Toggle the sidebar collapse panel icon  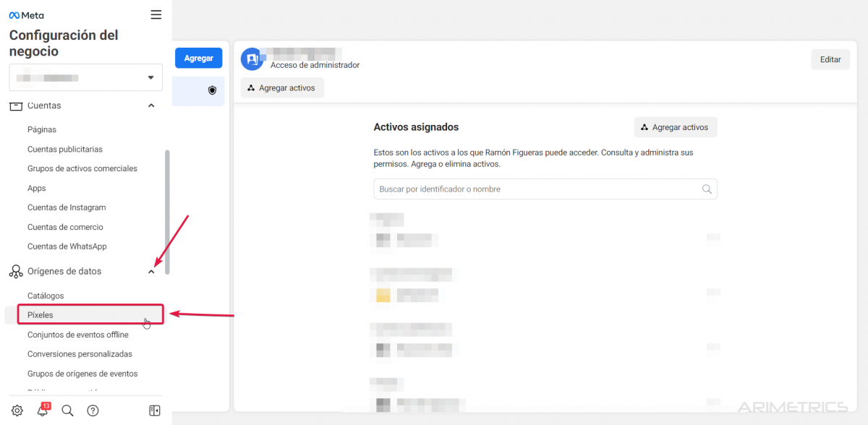coord(154,411)
